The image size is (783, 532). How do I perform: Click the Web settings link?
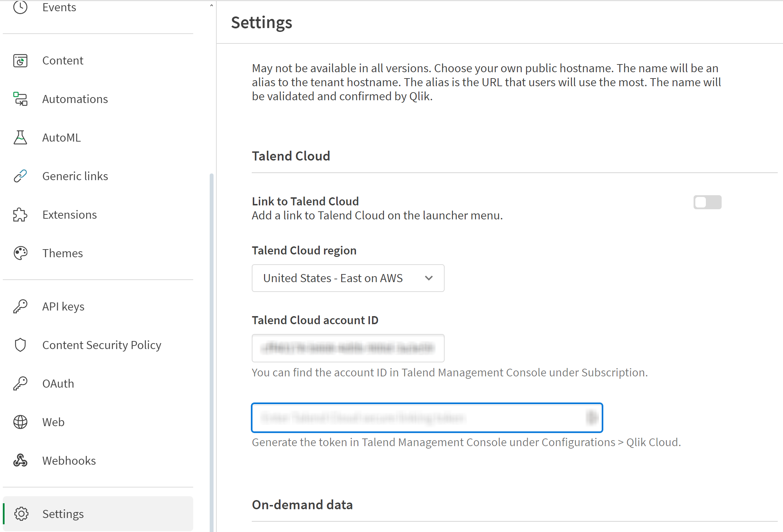53,422
